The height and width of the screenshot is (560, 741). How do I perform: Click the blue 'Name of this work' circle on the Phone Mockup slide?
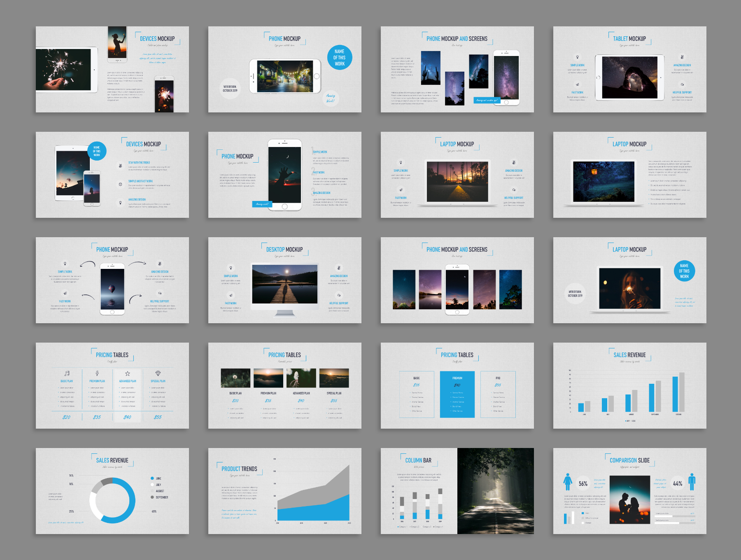(x=340, y=58)
